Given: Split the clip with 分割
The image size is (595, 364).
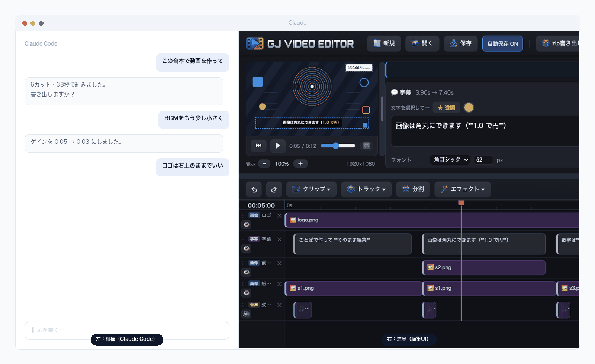Looking at the screenshot, I should [413, 189].
